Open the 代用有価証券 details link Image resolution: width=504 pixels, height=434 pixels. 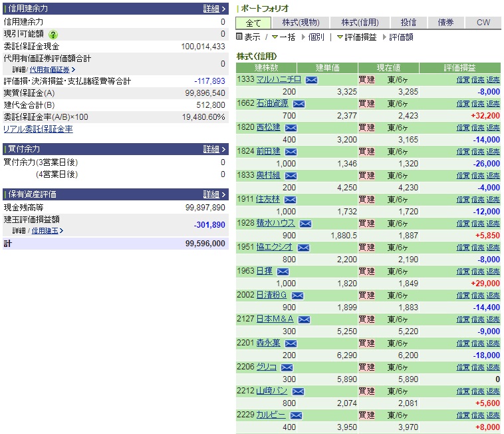50,70
